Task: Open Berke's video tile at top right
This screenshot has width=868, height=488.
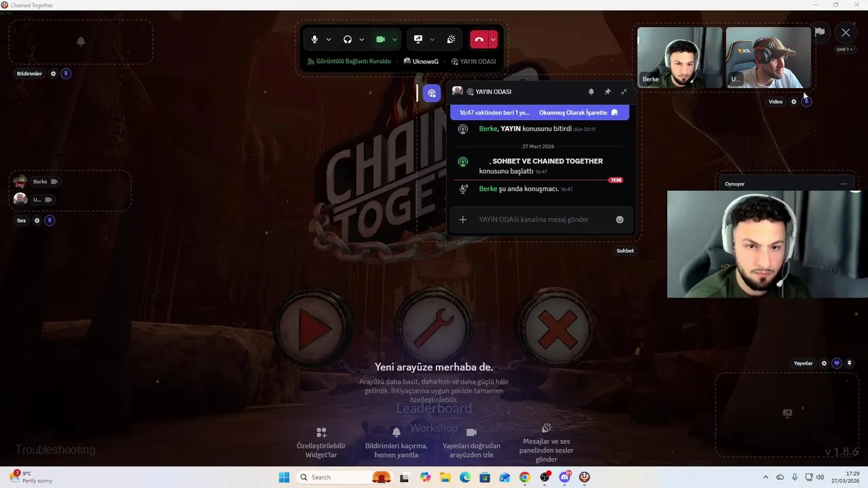Action: tap(679, 58)
